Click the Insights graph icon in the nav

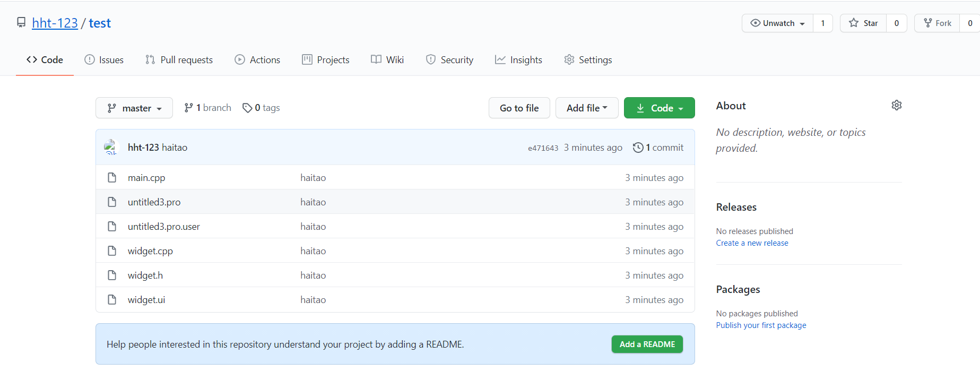tap(500, 59)
